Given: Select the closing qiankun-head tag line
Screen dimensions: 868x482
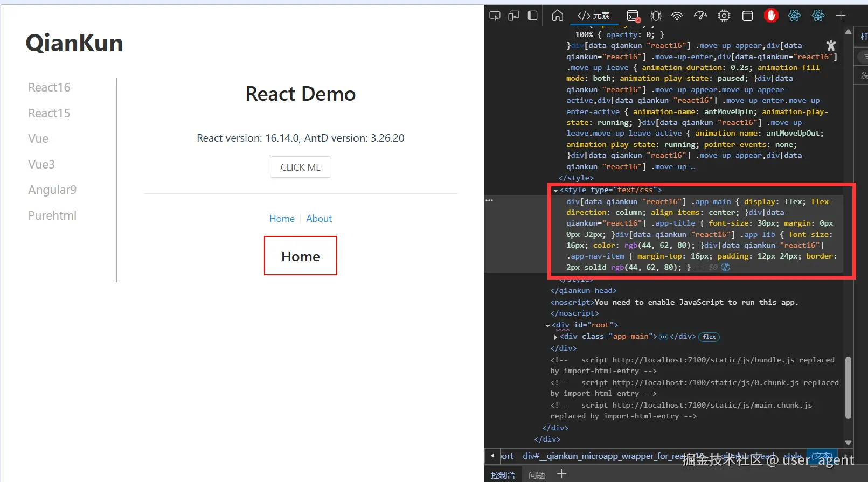Looking at the screenshot, I should 584,291.
